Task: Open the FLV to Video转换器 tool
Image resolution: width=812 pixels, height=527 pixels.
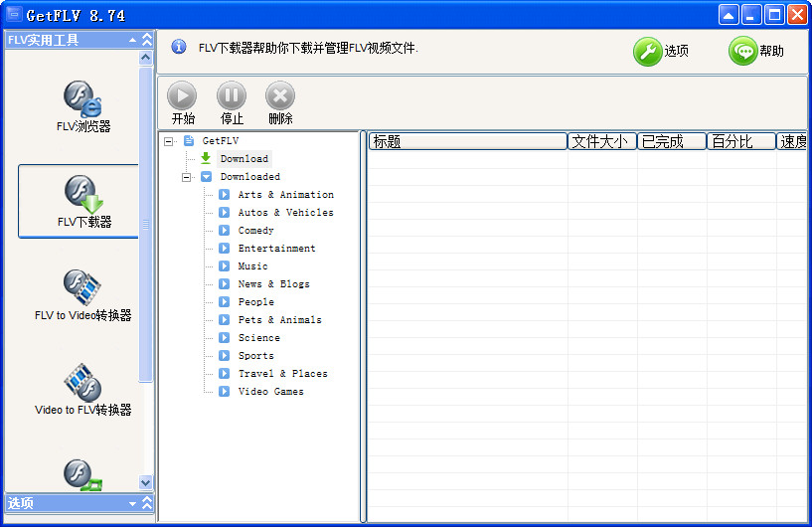Action: (x=82, y=295)
